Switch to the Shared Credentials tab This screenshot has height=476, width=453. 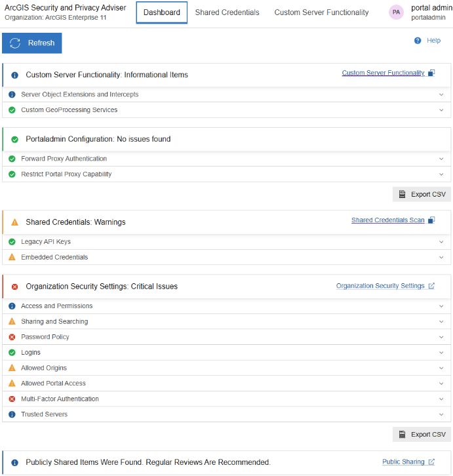[x=227, y=12]
